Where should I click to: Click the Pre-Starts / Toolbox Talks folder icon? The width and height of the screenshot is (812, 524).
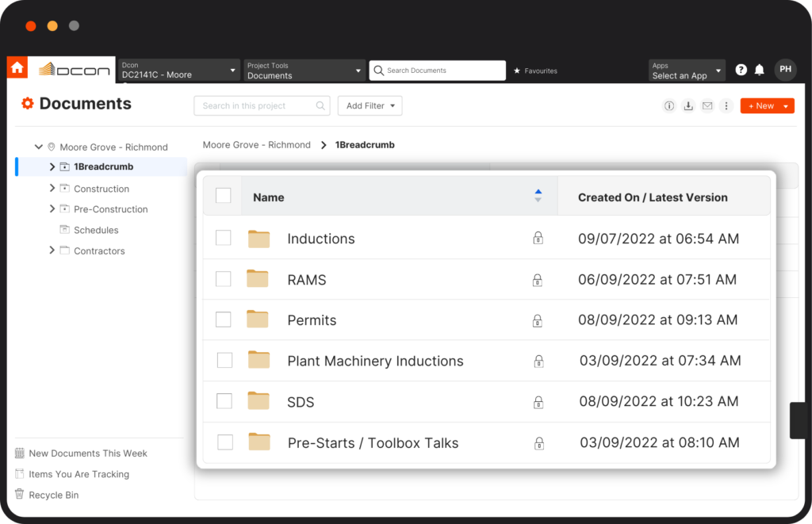coord(259,442)
